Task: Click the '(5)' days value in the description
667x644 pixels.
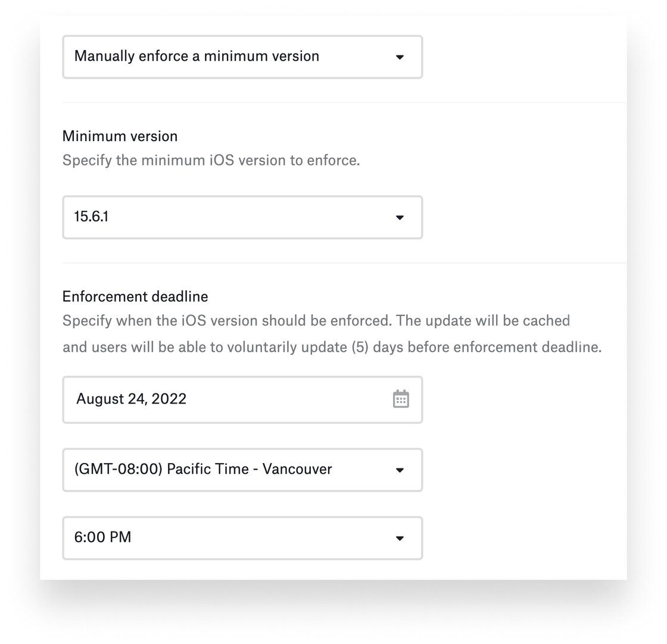Action: click(357, 347)
